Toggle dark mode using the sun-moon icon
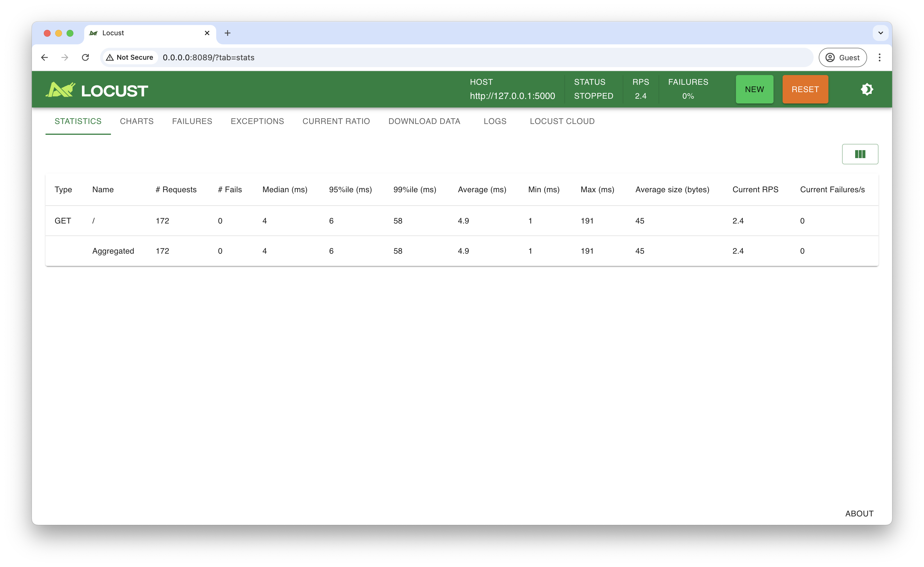924x567 pixels. 867,89
